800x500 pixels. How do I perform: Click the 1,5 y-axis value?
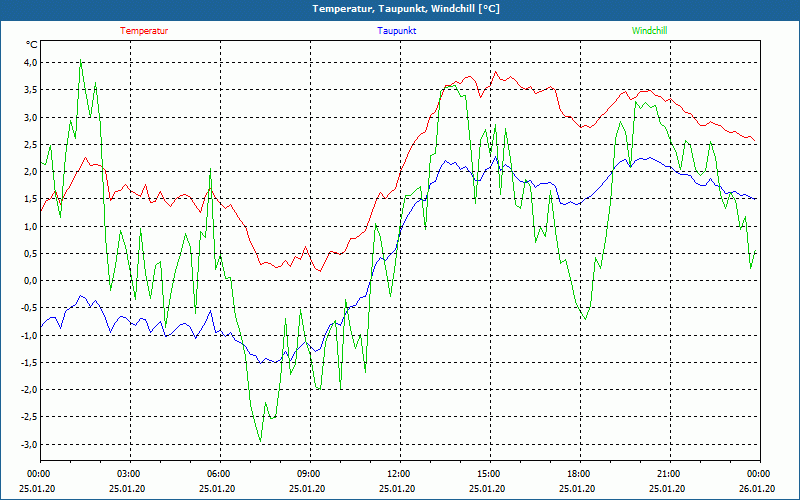pyautogui.click(x=31, y=199)
